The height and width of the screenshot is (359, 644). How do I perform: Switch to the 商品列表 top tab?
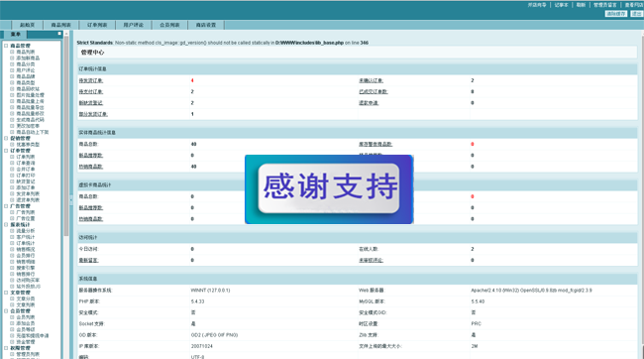(x=60, y=25)
